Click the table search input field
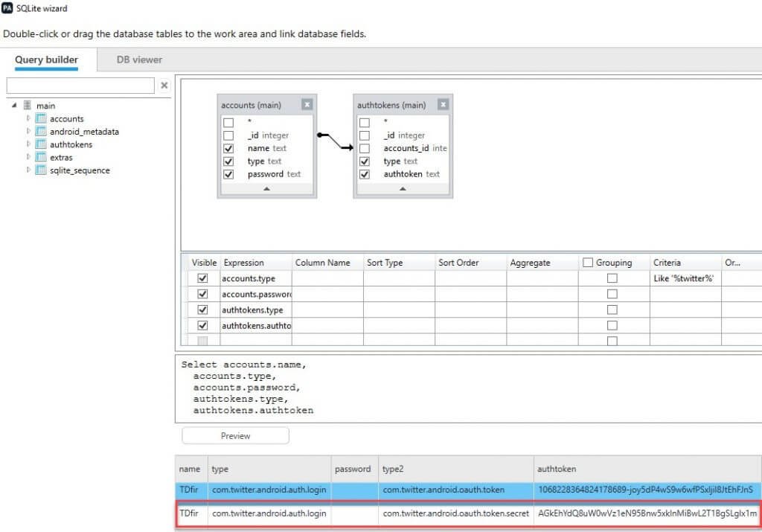762x532 pixels. 80,86
